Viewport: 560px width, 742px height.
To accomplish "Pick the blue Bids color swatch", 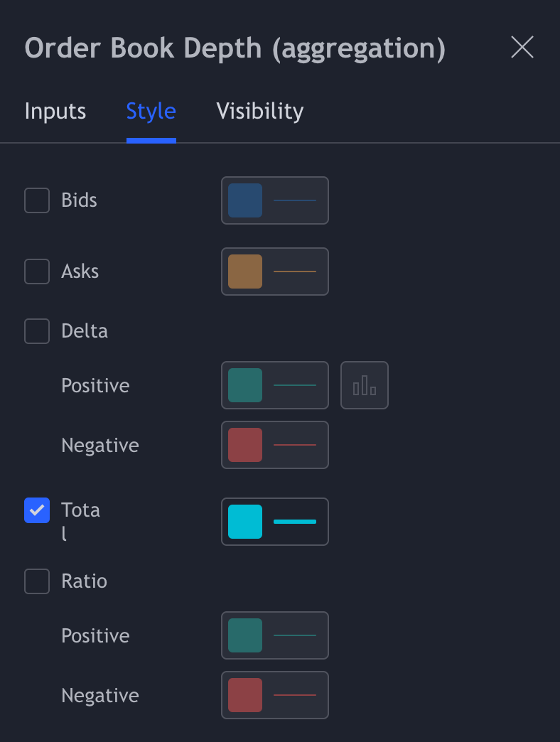I will tap(245, 200).
